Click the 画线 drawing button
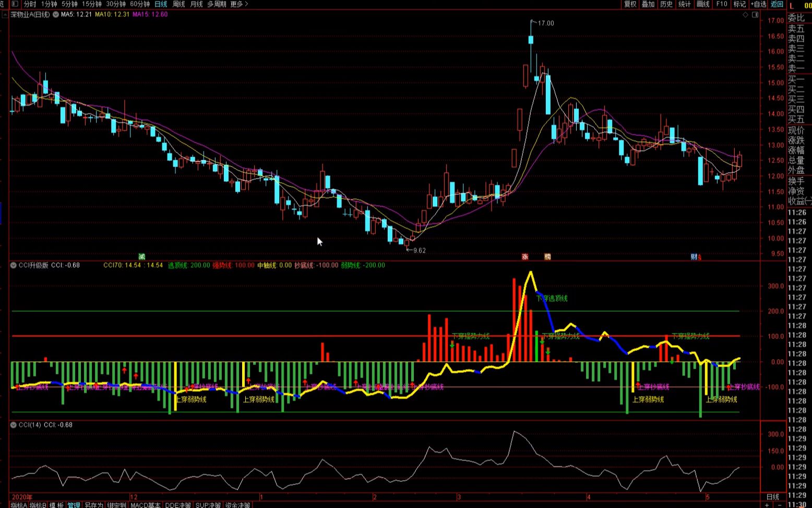The height and width of the screenshot is (508, 812). tap(703, 4)
